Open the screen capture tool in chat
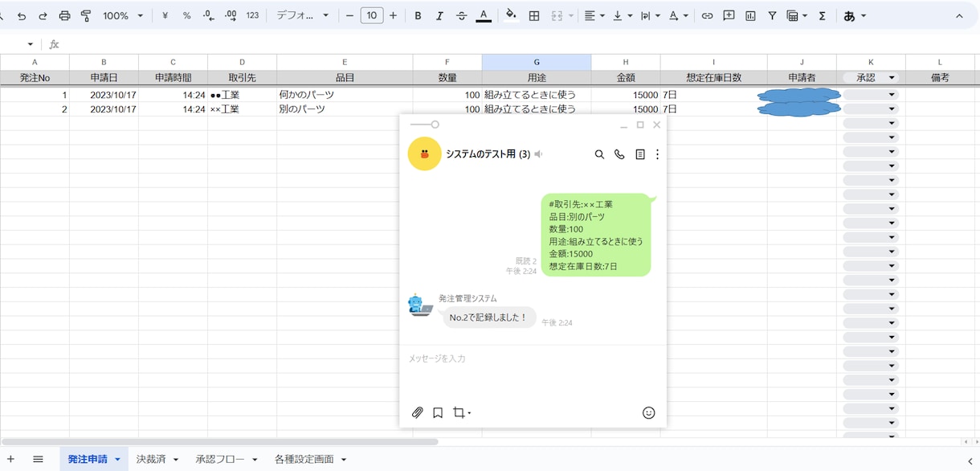 (x=461, y=412)
